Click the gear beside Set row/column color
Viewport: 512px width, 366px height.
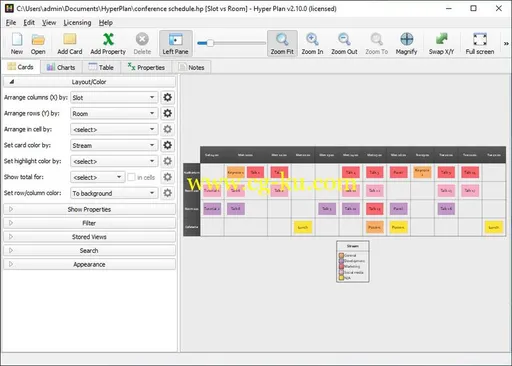pos(167,193)
